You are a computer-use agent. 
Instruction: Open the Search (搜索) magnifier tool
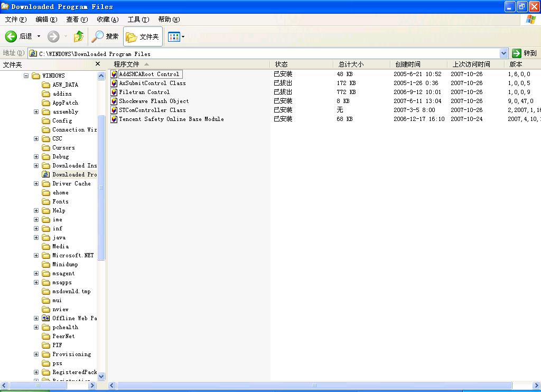98,36
